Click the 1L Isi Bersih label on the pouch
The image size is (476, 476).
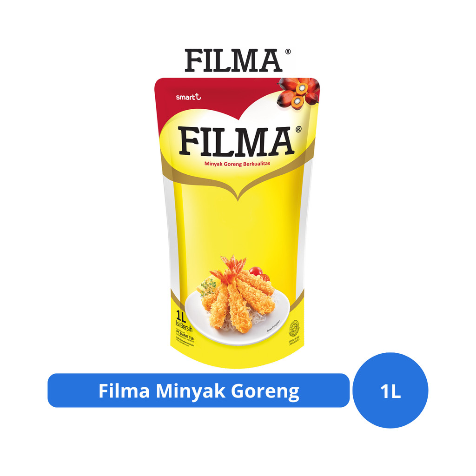coord(183,321)
